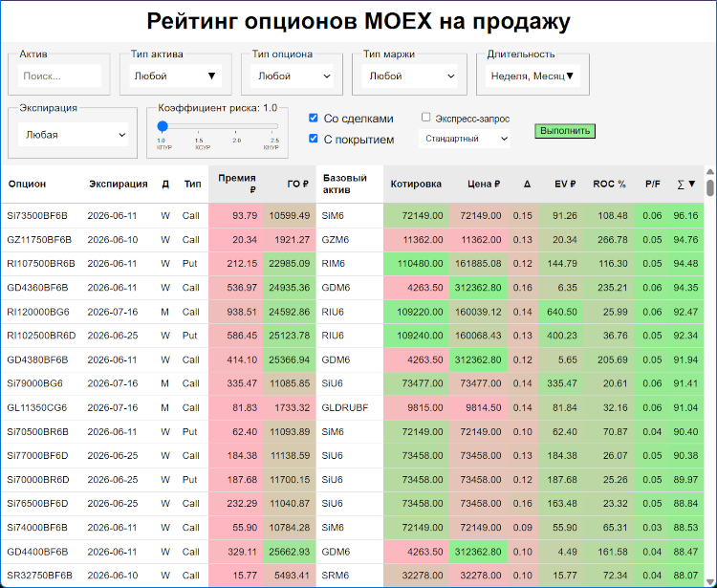Click the table vertical scrollbar thumb
Screen dimensions: 717x588
[710, 188]
